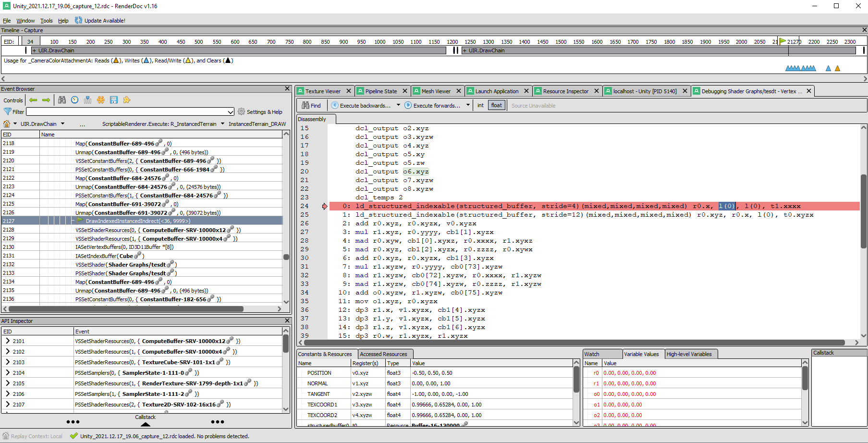Open the Filter combo box dropdown arrow

231,112
